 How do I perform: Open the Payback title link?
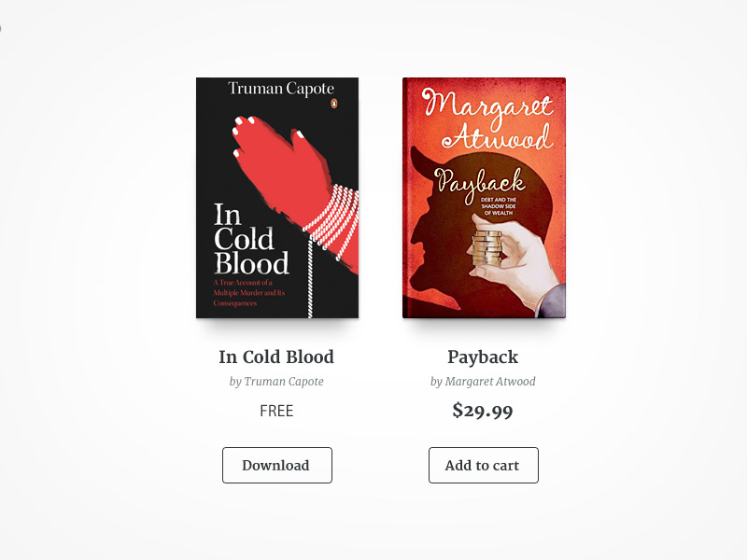483,357
